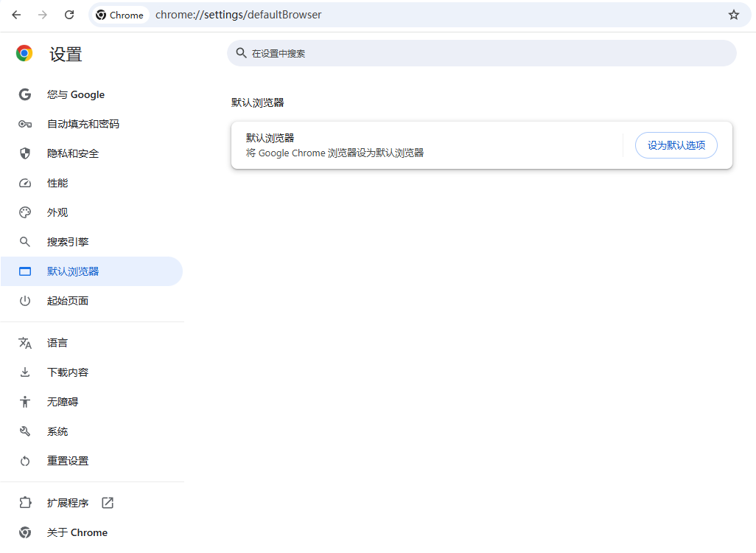This screenshot has width=756, height=553.
Task: Open the 搜索引擎 settings section
Action: coord(68,242)
